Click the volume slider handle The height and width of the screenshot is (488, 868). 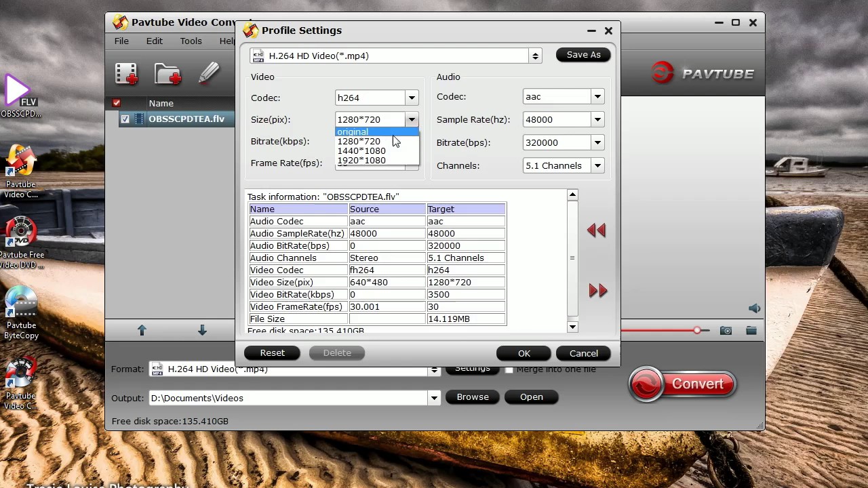pyautogui.click(x=697, y=331)
